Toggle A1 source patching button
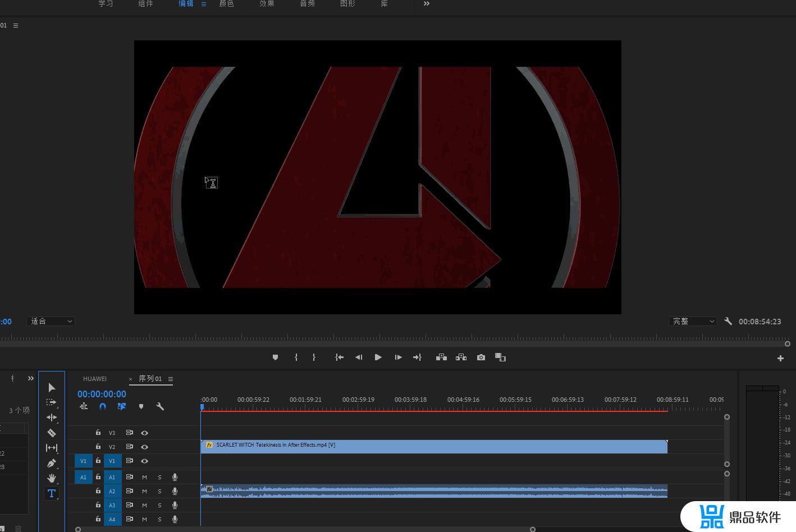Viewport: 796px width, 532px height. [x=84, y=477]
